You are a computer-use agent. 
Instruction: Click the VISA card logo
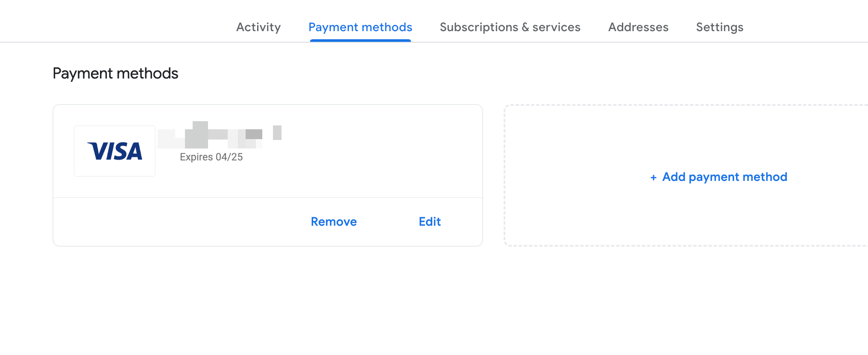[x=114, y=151]
